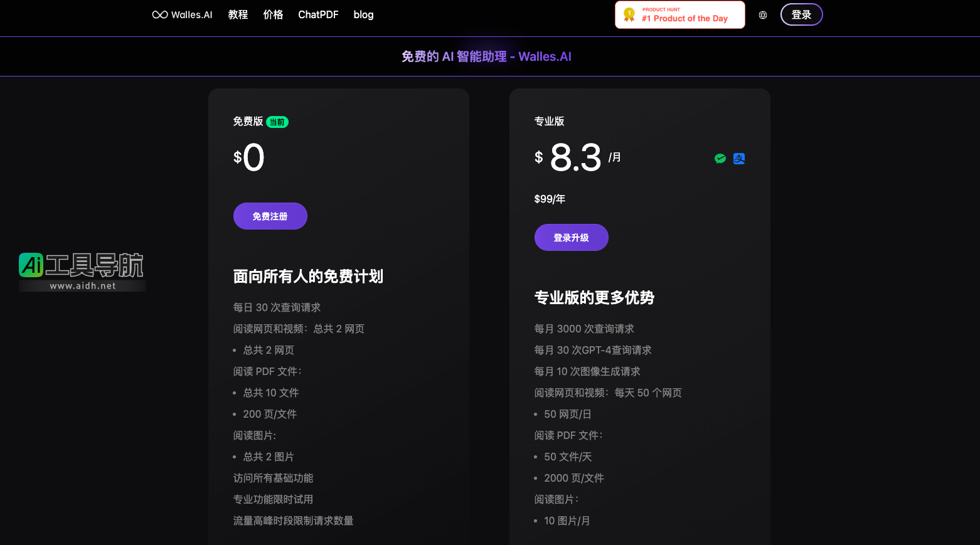Click the 专业版 plan title
The height and width of the screenshot is (545, 980).
click(549, 121)
